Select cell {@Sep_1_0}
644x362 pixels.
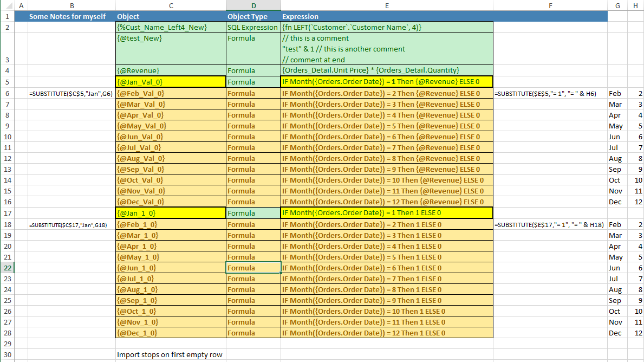pyautogui.click(x=171, y=300)
